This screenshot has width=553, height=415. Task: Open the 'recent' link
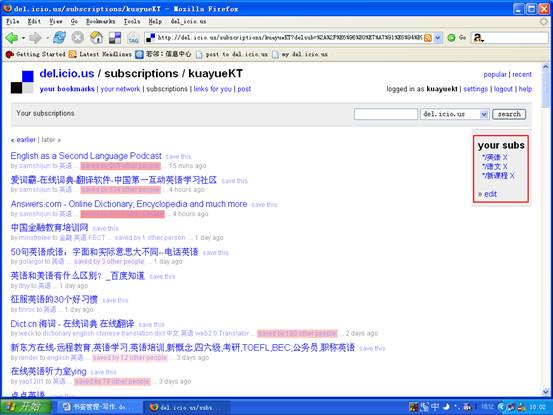pyautogui.click(x=522, y=74)
